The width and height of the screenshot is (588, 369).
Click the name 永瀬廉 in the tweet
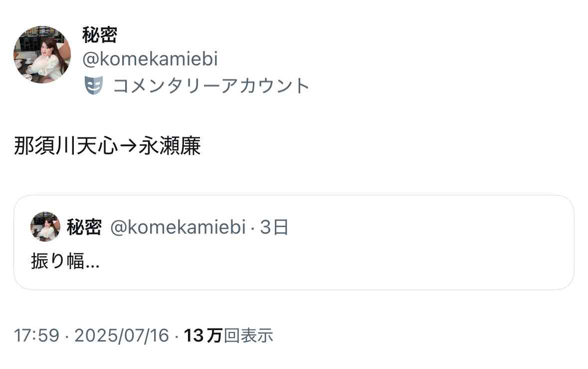pyautogui.click(x=170, y=146)
